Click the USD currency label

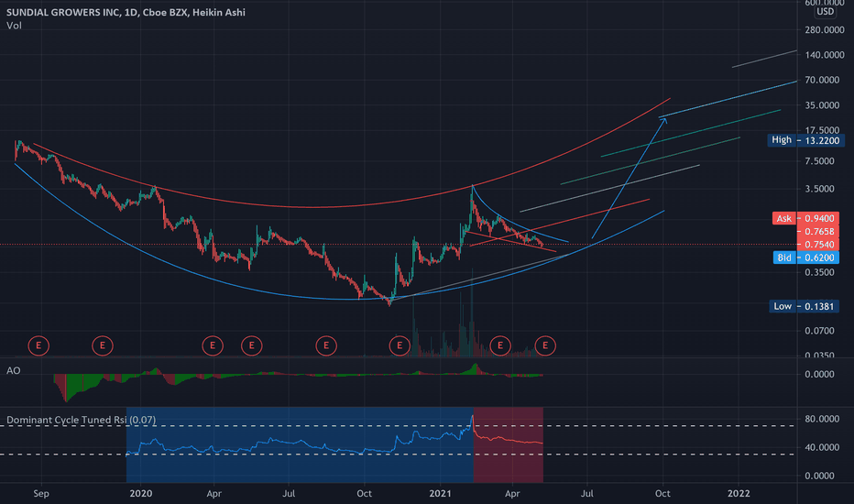coord(825,11)
